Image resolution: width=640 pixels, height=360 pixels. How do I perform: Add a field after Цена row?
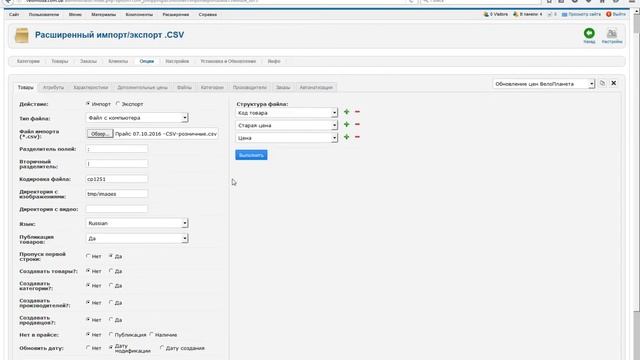click(347, 137)
